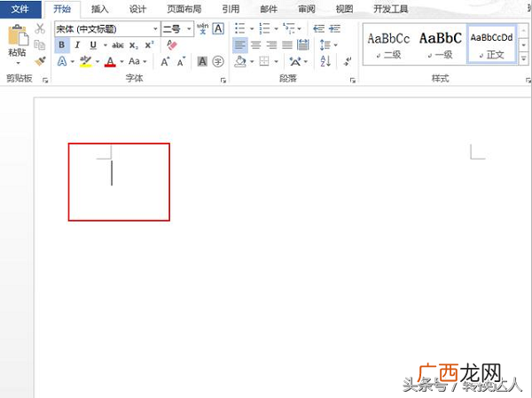The height and width of the screenshot is (398, 532).
Task: Apply the 一级 heading style
Action: pos(441,44)
